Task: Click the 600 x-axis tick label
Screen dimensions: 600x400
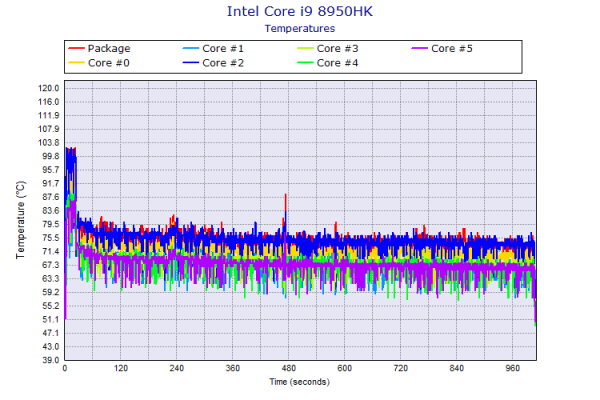Action: point(344,368)
